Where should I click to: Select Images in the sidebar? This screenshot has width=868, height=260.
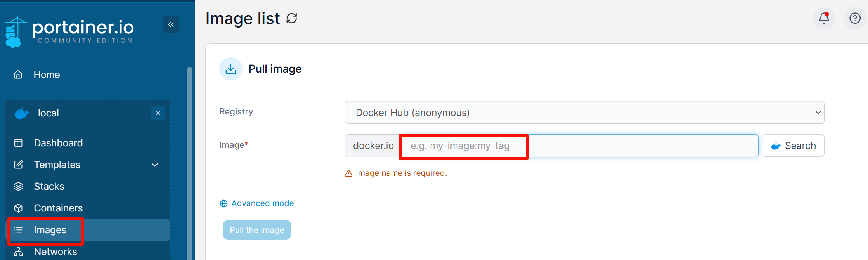click(50, 230)
